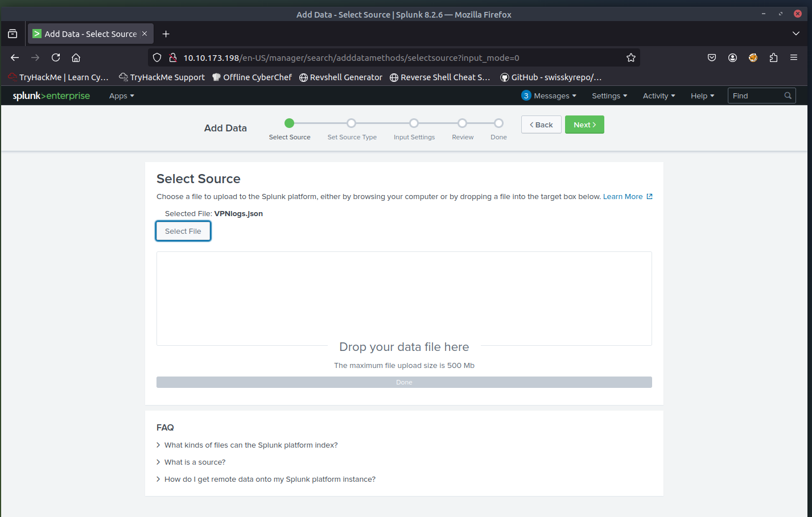Click the orange extension icon in toolbar
The height and width of the screenshot is (517, 812).
(753, 57)
